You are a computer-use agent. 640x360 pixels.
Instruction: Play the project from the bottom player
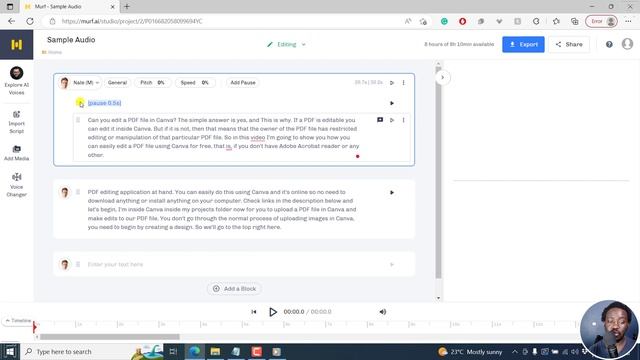[x=273, y=312]
